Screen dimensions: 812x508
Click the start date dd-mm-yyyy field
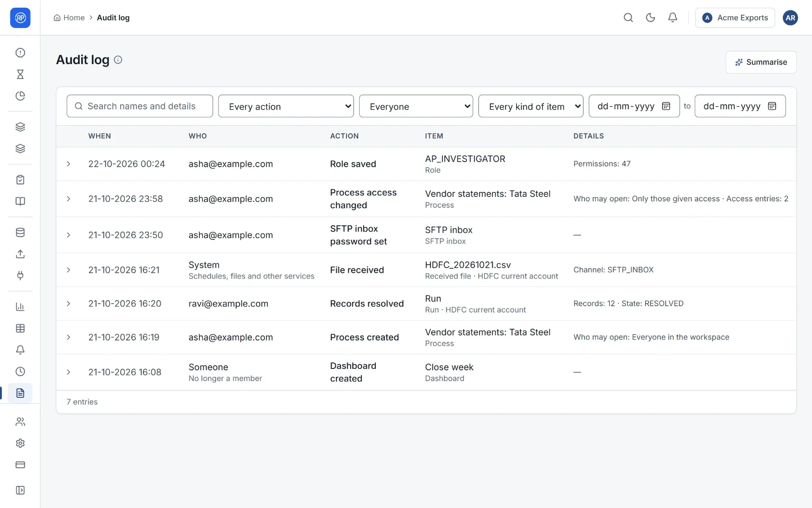pyautogui.click(x=634, y=106)
